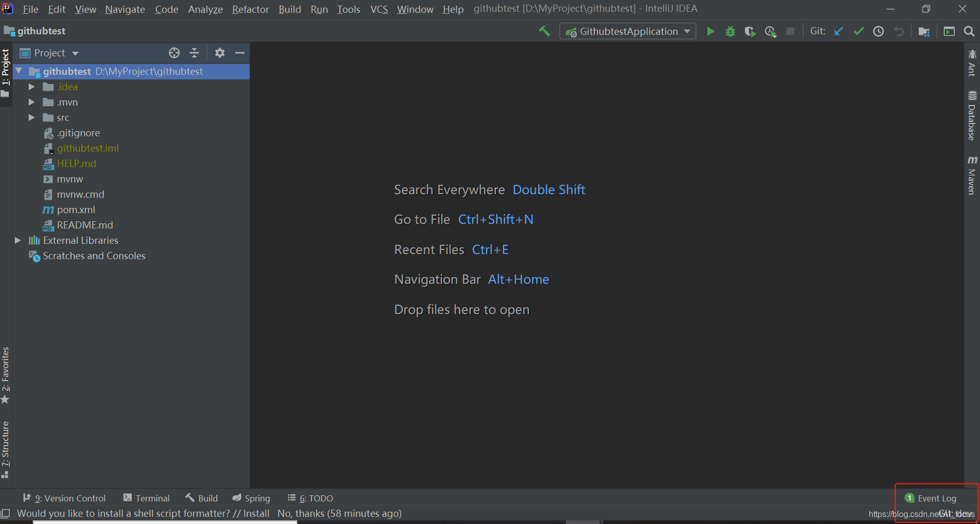Start debugging with the bug icon
This screenshot has width=980, height=524.
click(x=730, y=31)
